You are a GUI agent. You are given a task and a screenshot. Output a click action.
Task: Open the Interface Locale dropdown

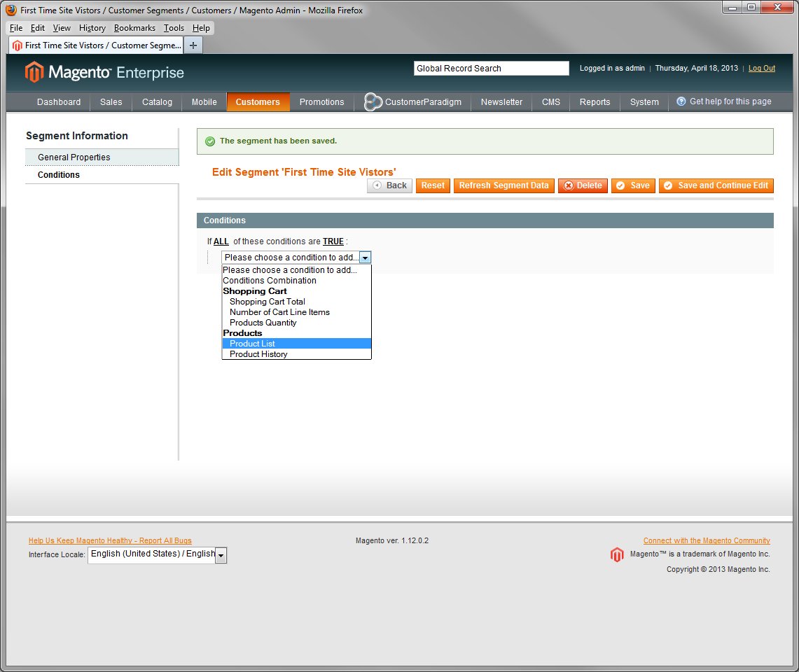(221, 555)
